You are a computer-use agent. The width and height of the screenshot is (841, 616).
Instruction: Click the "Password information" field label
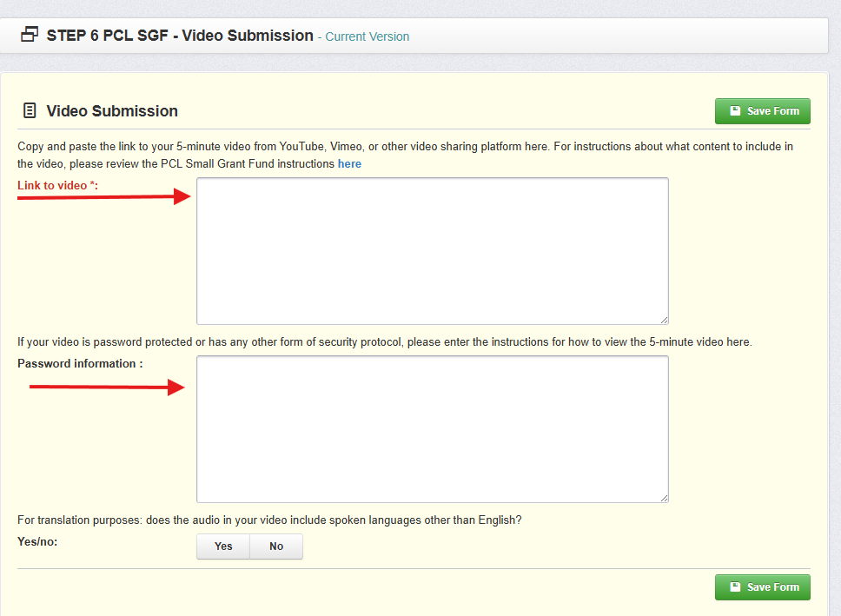pyautogui.click(x=80, y=363)
